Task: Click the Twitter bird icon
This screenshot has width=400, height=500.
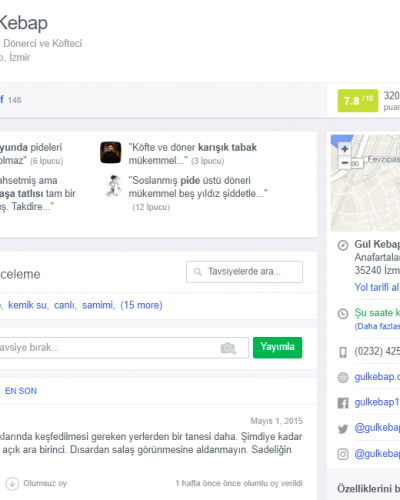Action: point(343,429)
